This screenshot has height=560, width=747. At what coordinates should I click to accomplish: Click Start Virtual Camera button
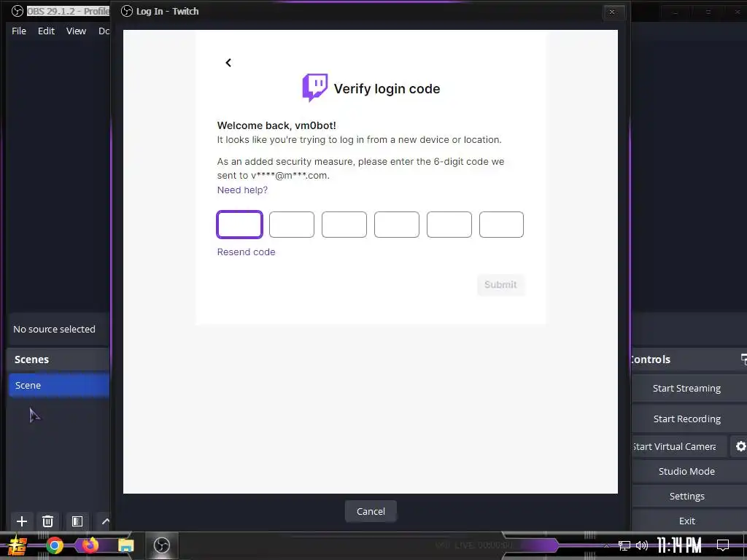pos(679,447)
